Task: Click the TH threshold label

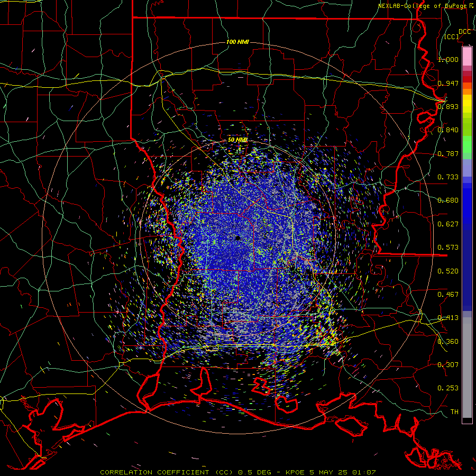Action: [x=454, y=412]
